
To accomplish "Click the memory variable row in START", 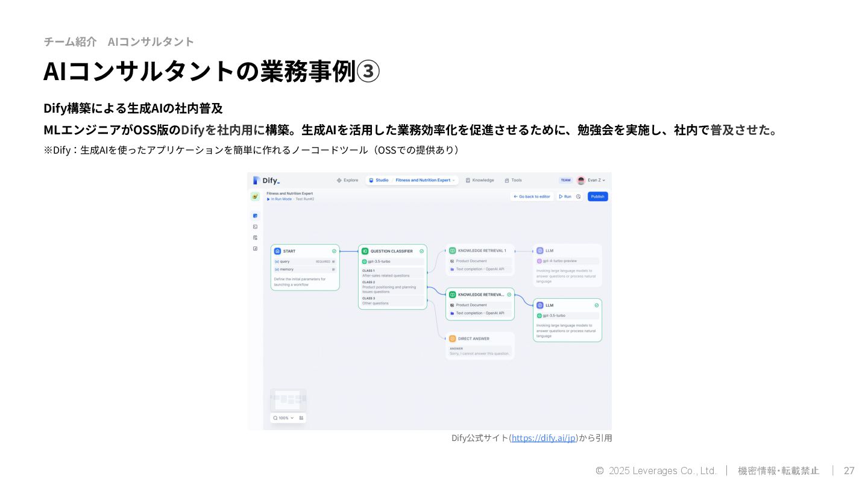I will [305, 269].
